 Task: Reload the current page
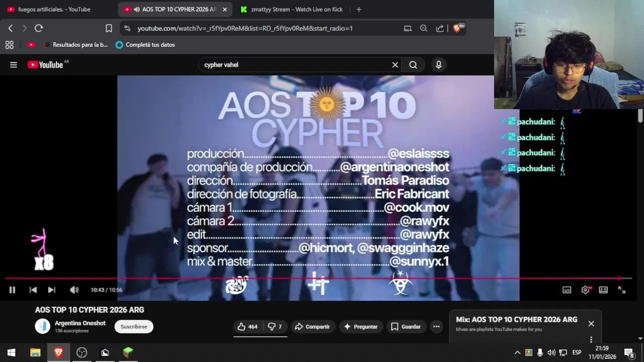[39, 28]
